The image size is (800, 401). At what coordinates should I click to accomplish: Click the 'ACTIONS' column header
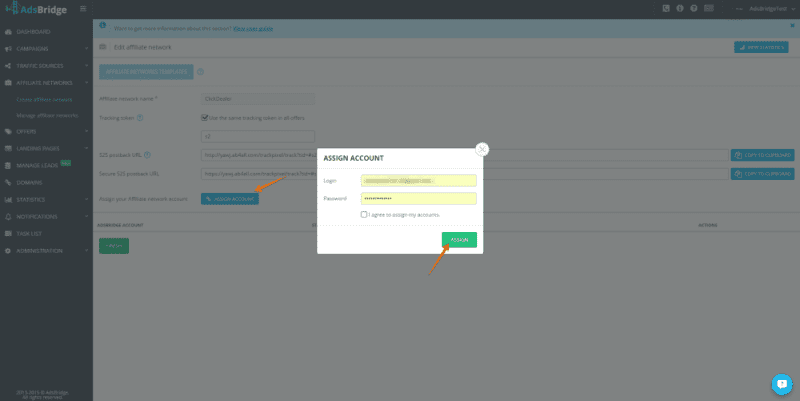pos(708,225)
